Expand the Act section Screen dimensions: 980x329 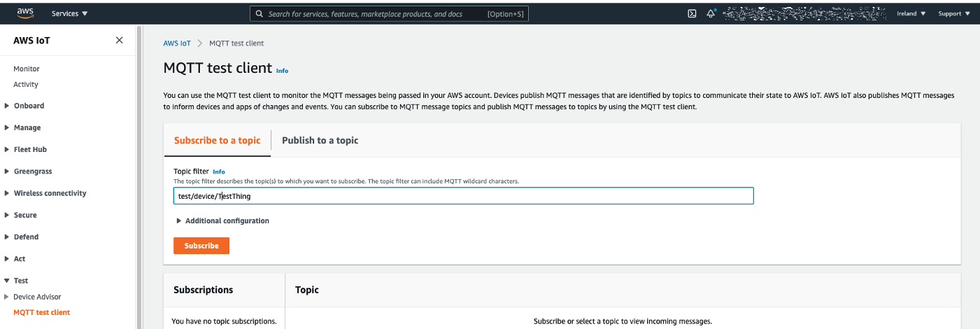tap(15, 258)
